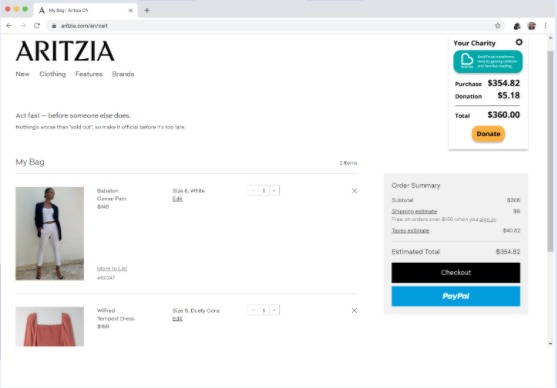557x388 pixels.
Task: Decrease the Conan Pant quantity with minus
Action: point(253,190)
